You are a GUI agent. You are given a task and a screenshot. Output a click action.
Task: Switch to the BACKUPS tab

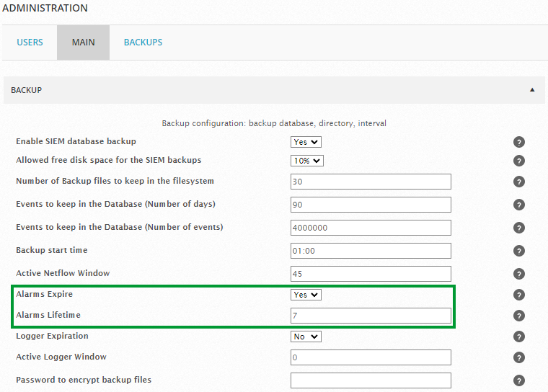pyautogui.click(x=143, y=43)
